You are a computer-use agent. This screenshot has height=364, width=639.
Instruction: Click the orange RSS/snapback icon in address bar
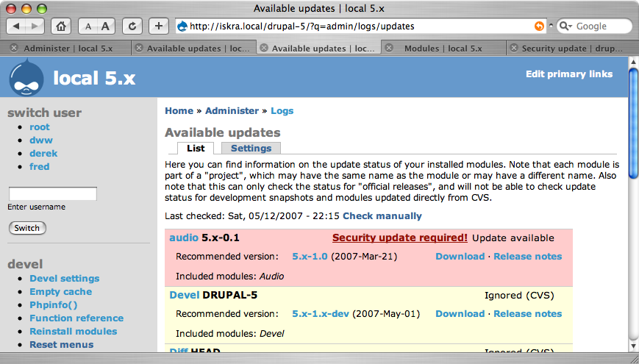coord(539,26)
